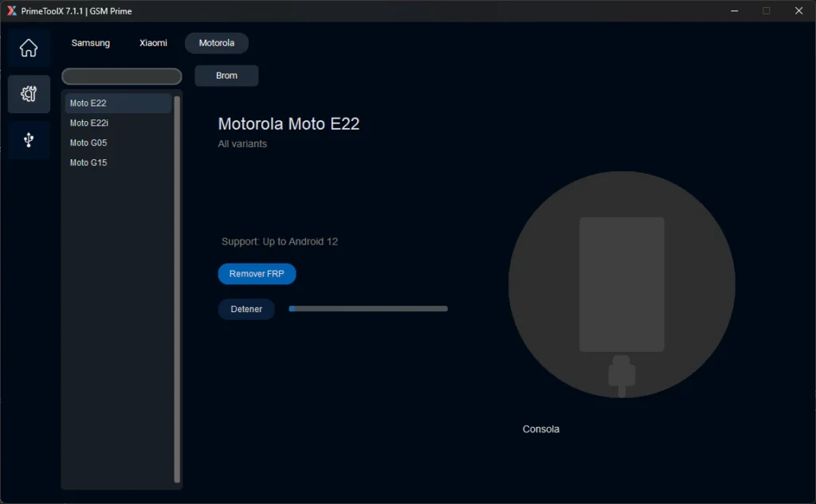Switch to the Xiaomi tab
The image size is (816, 504).
tap(153, 43)
